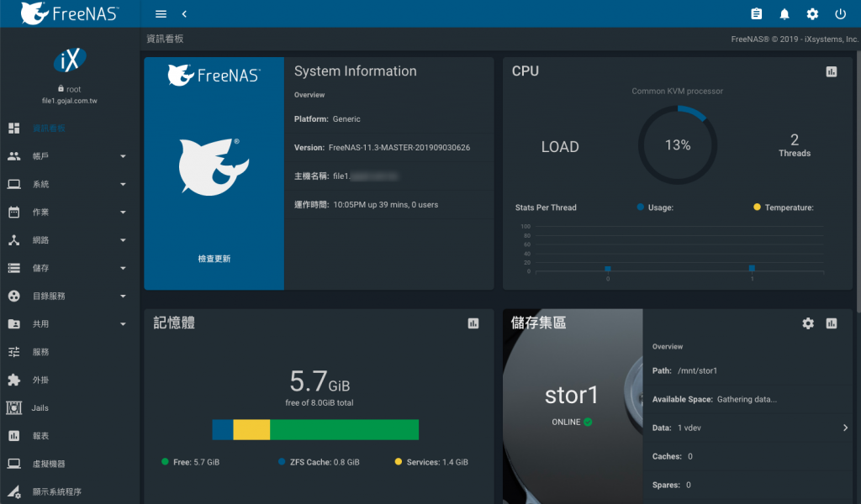Open memory card reports chart icon
The height and width of the screenshot is (504, 861).
[x=473, y=323]
